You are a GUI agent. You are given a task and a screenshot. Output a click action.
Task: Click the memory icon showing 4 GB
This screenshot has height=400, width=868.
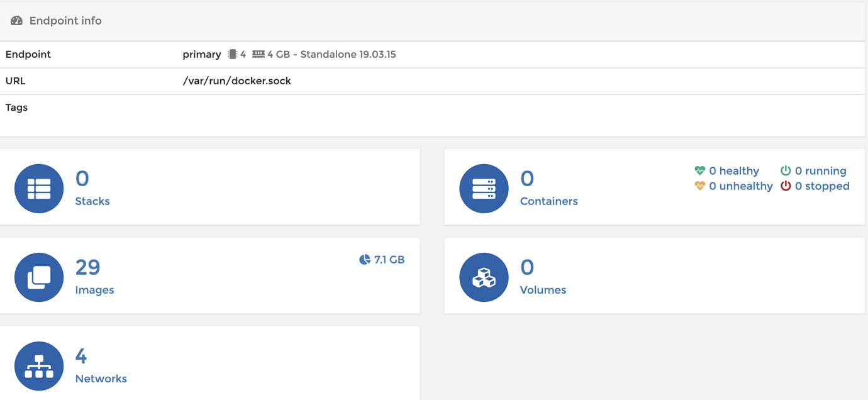point(258,53)
